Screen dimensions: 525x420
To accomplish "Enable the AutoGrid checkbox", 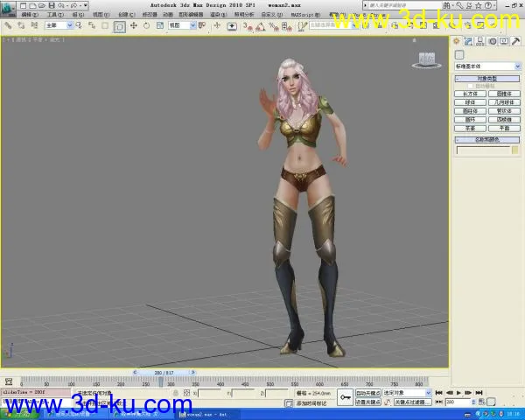I will click(470, 87).
